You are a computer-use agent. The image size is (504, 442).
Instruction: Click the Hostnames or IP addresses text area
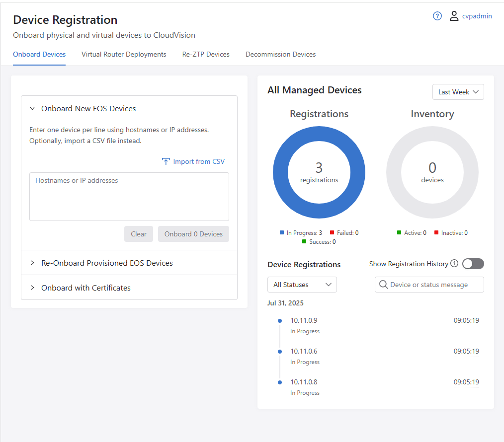coord(129,196)
